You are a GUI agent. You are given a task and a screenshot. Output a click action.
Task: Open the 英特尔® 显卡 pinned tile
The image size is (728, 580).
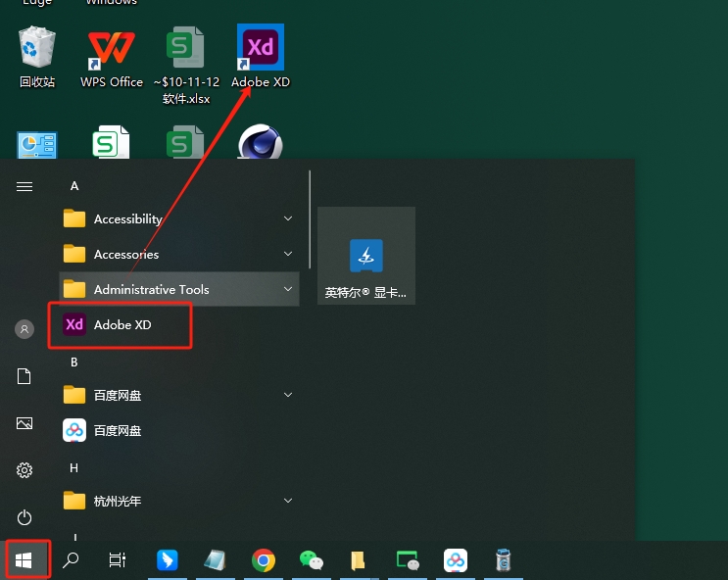coord(366,256)
